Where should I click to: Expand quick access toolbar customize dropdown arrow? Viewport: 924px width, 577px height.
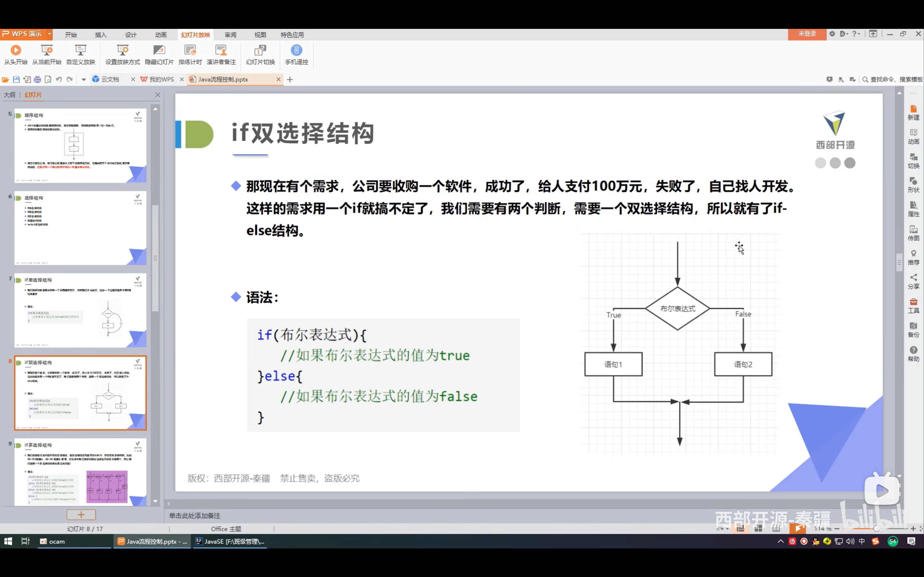point(84,79)
